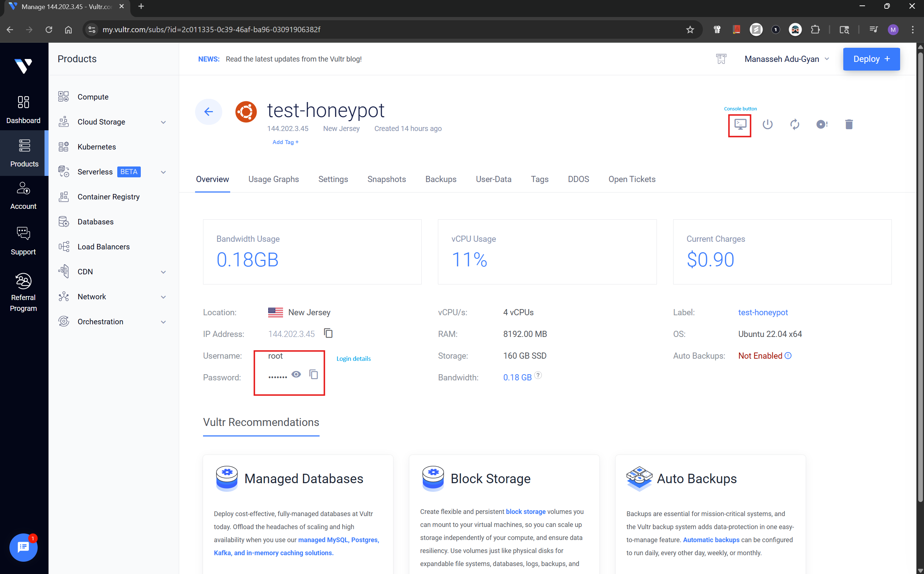Screen dimensions: 924x574
Task: Bookmark this page with the star icon
Action: 690,29
